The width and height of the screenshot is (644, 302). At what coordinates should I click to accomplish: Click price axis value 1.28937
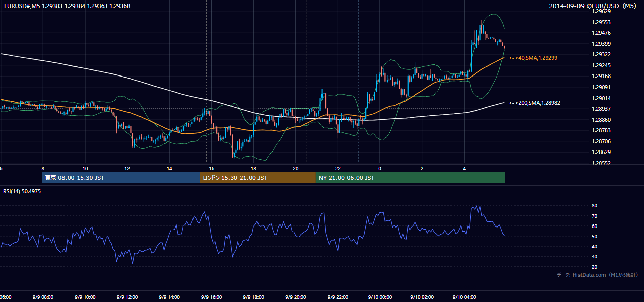pyautogui.click(x=601, y=109)
